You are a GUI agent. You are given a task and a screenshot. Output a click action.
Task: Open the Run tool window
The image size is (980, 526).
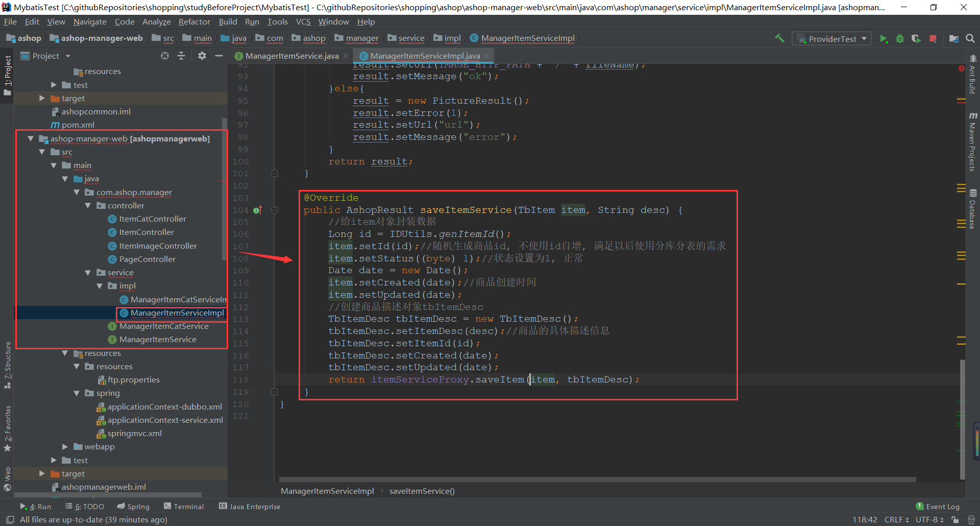click(x=36, y=507)
